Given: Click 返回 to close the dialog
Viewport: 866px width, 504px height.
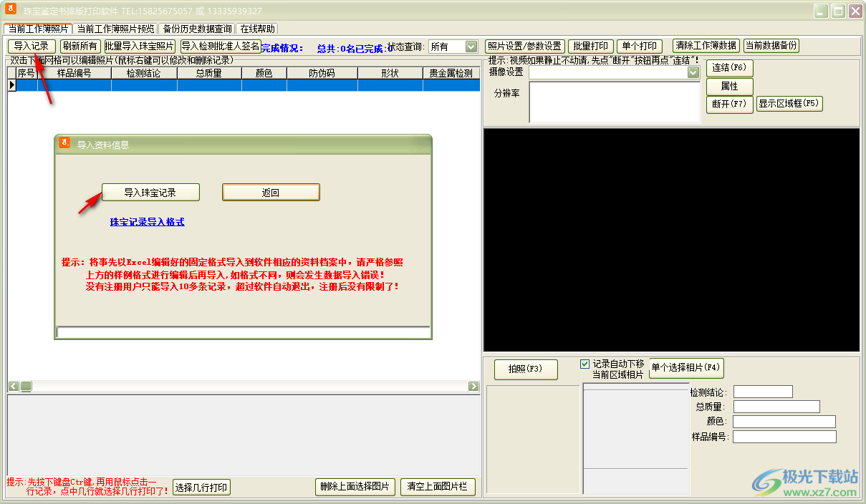Looking at the screenshot, I should pyautogui.click(x=271, y=192).
